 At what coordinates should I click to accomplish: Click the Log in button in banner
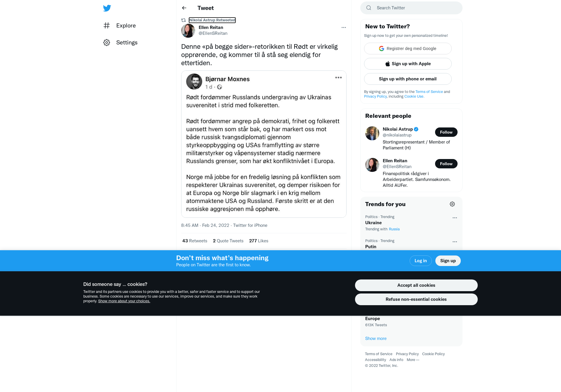coord(421,261)
